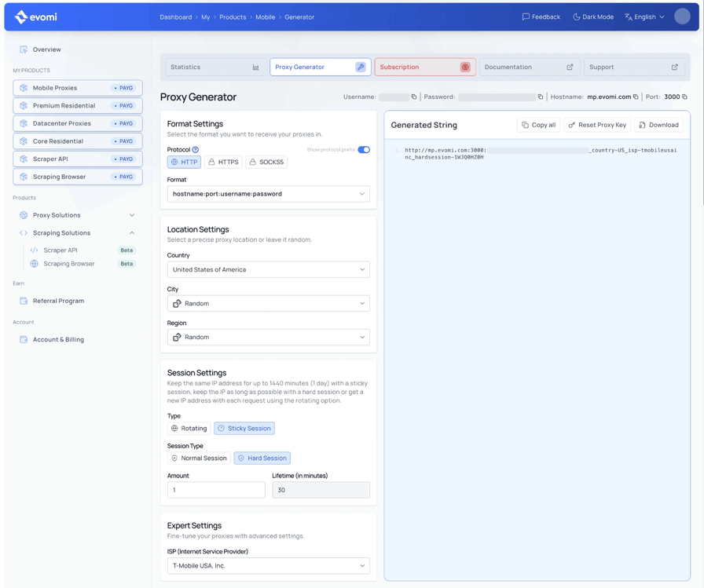This screenshot has height=588, width=704.
Task: Open the Format dropdown
Action: tap(269, 194)
